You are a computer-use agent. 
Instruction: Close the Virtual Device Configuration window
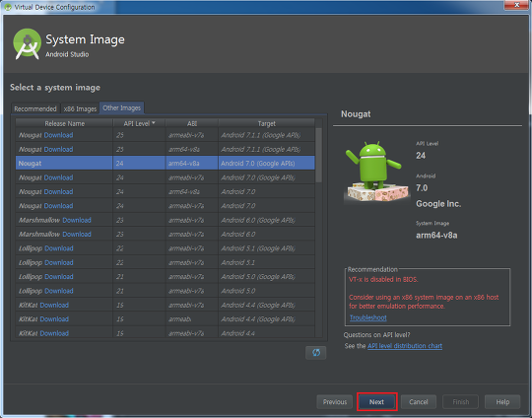(516, 5)
